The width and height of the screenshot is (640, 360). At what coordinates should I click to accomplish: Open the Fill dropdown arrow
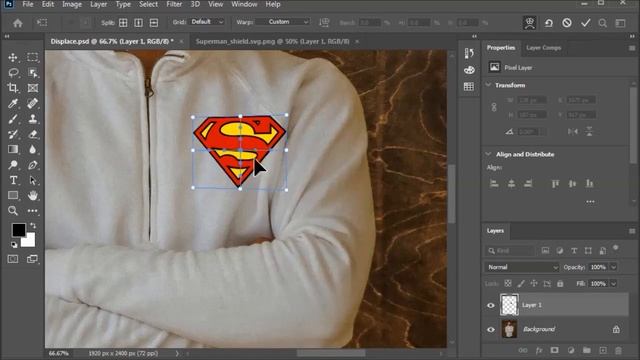point(613,284)
